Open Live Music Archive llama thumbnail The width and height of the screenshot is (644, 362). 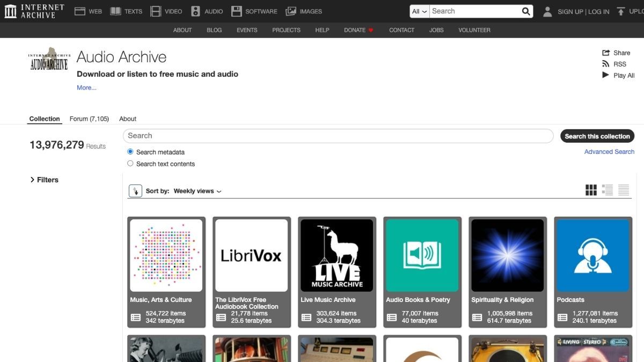point(337,255)
